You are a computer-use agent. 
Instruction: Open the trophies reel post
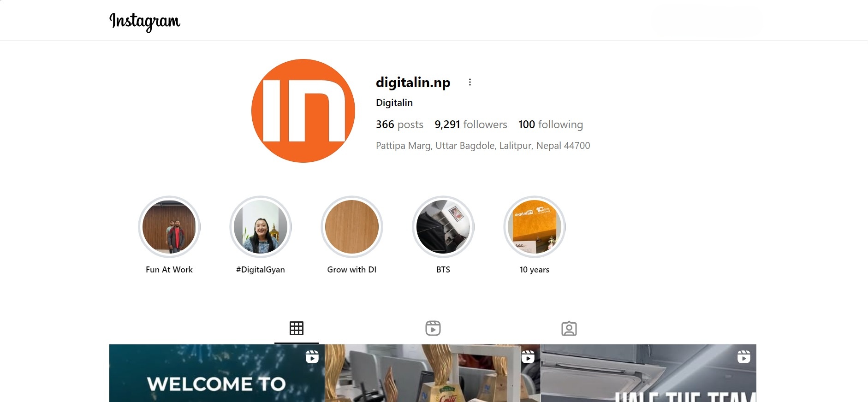[x=433, y=373]
